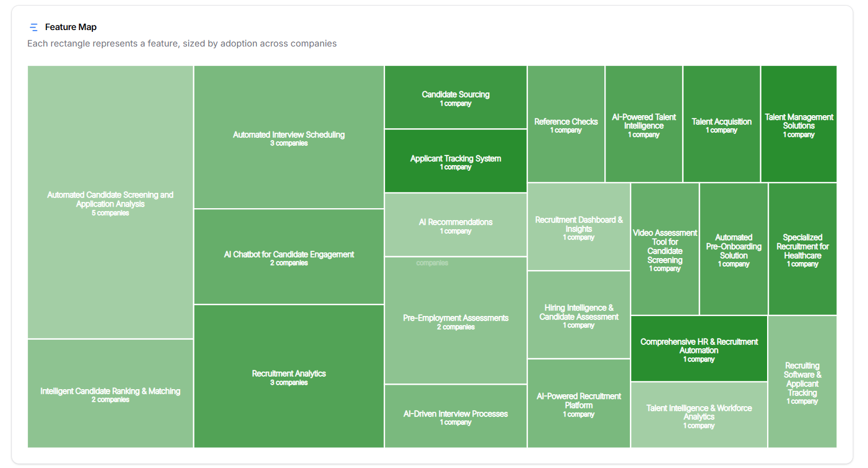
Task: Click the Automated Pre-Onboarding Solution tile
Action: tap(734, 249)
